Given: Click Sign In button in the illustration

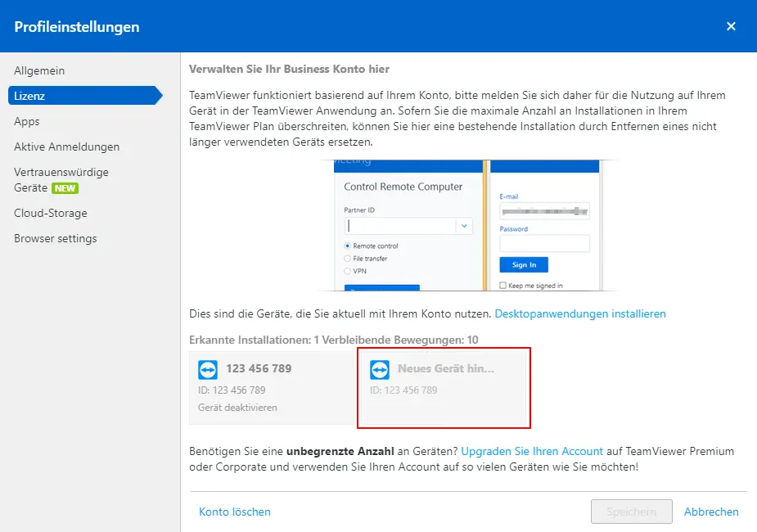Looking at the screenshot, I should pyautogui.click(x=524, y=264).
